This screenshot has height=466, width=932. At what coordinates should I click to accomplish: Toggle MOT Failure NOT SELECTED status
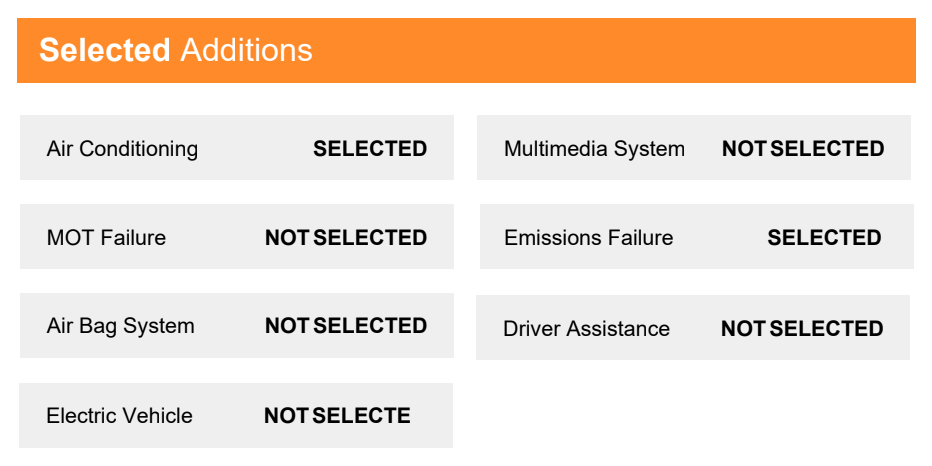tap(346, 238)
